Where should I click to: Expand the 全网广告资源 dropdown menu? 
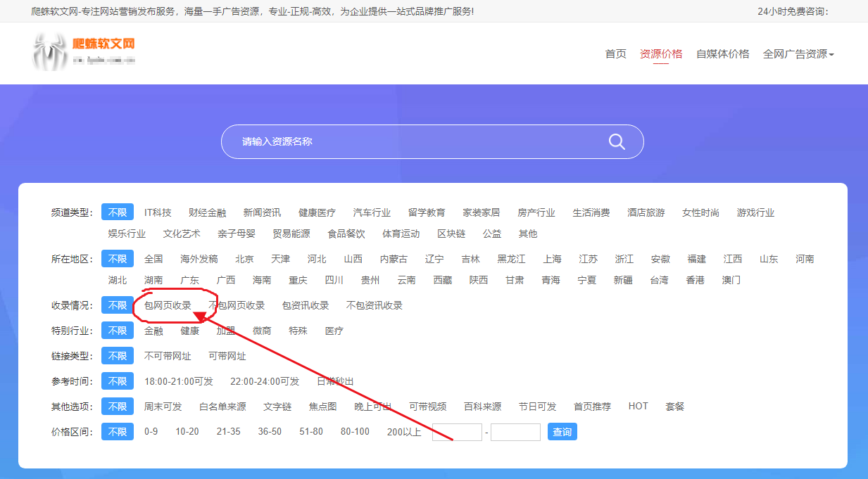798,53
